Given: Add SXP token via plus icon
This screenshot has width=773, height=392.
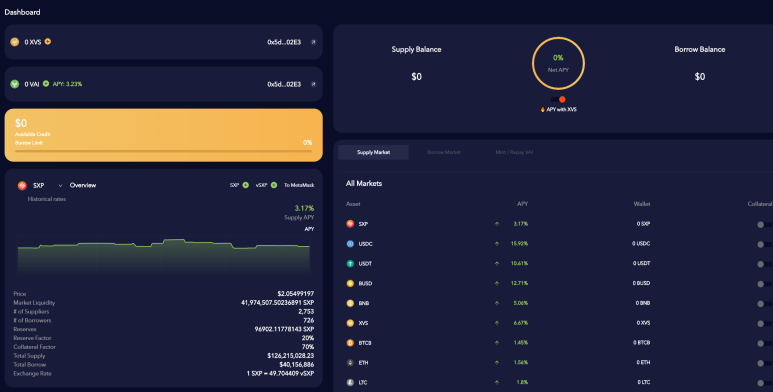Looking at the screenshot, I should point(246,185).
